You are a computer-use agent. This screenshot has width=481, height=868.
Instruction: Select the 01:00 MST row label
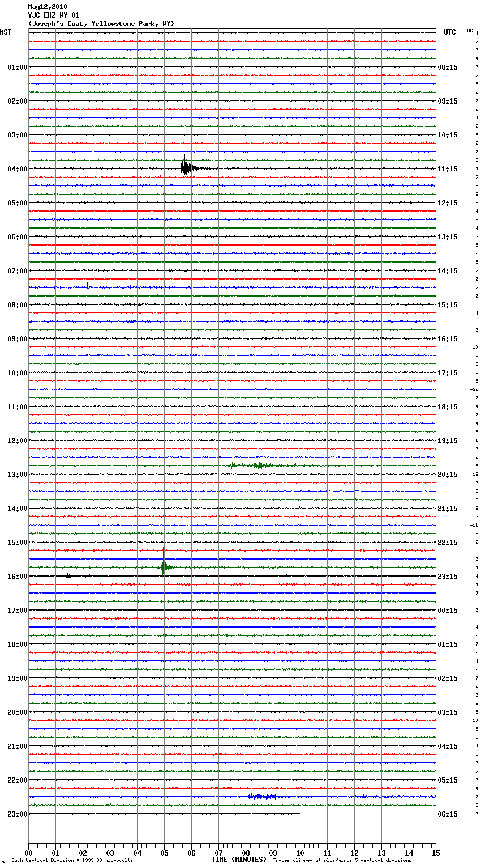coord(17,67)
